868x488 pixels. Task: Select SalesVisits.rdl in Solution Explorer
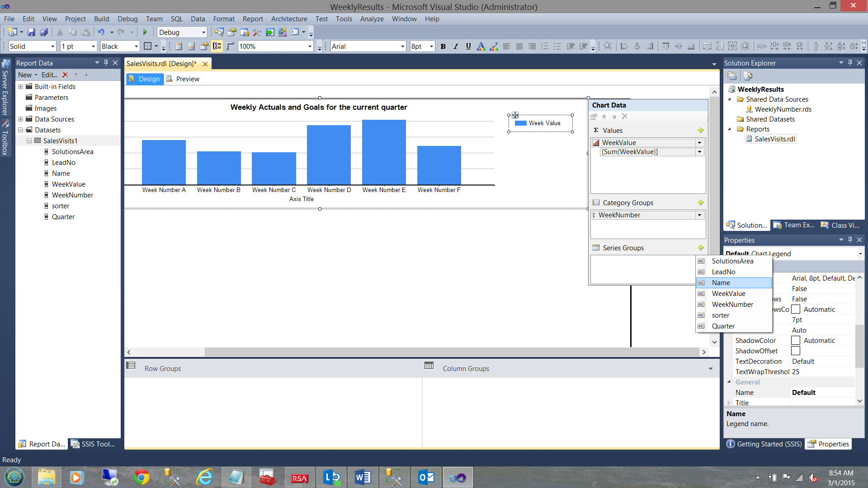[x=774, y=139]
